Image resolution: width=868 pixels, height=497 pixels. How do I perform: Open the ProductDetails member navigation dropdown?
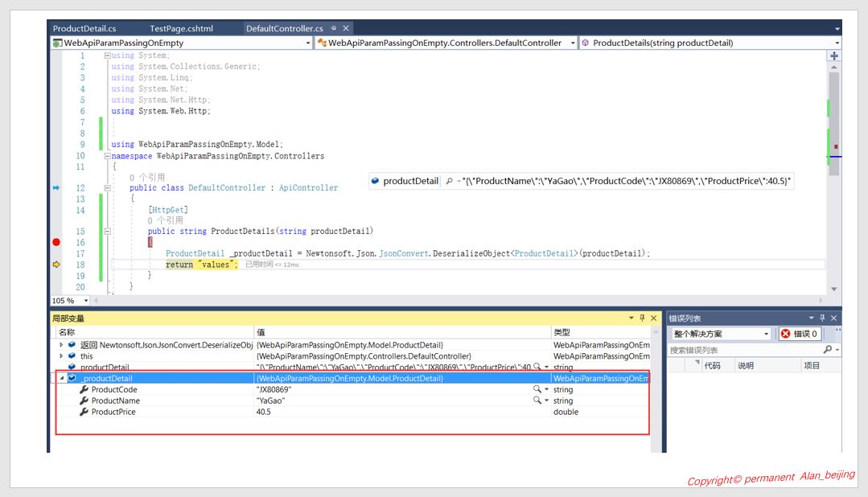[837, 43]
